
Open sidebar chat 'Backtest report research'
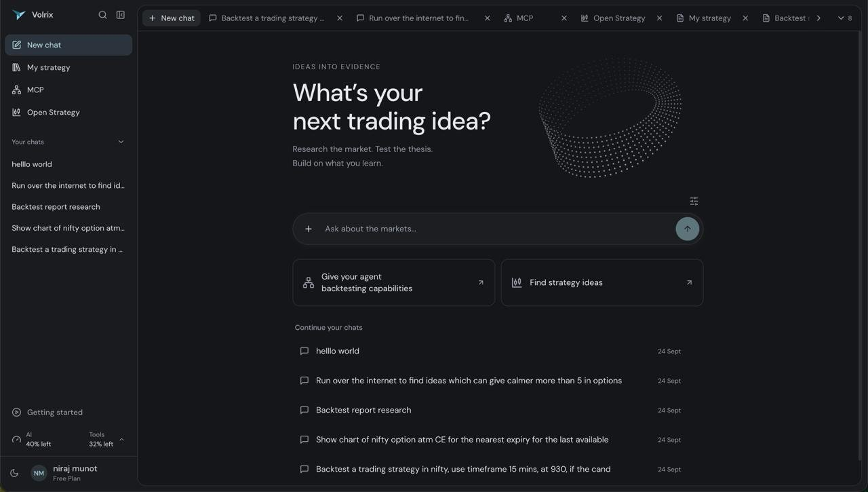[x=68, y=206]
